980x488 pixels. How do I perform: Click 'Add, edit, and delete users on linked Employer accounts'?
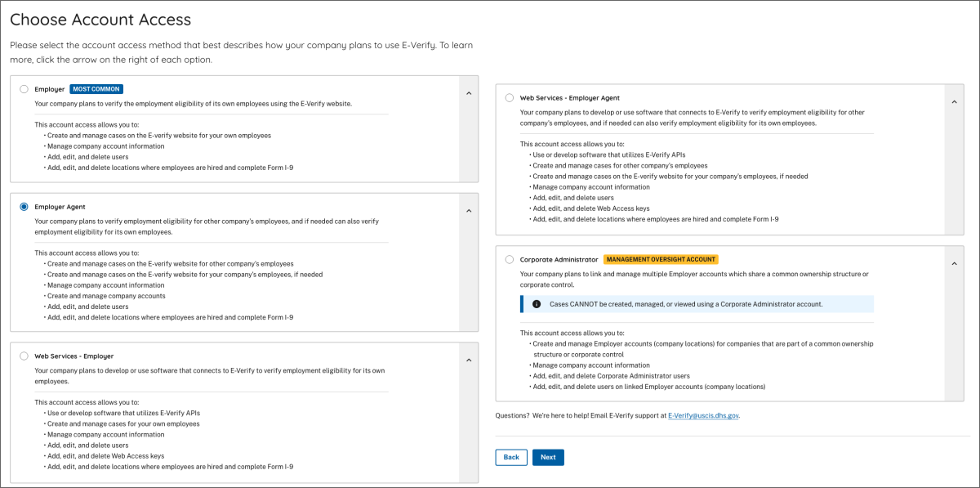click(x=649, y=387)
